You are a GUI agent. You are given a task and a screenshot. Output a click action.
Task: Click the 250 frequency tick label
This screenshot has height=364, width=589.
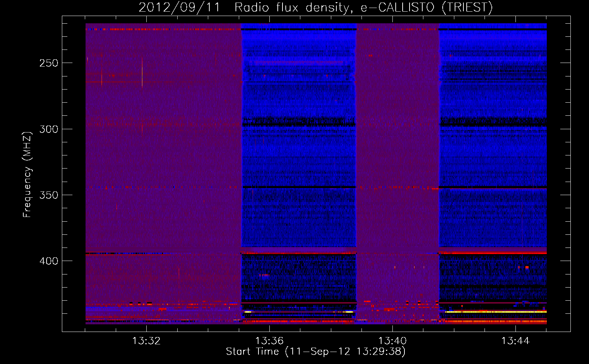(x=49, y=63)
